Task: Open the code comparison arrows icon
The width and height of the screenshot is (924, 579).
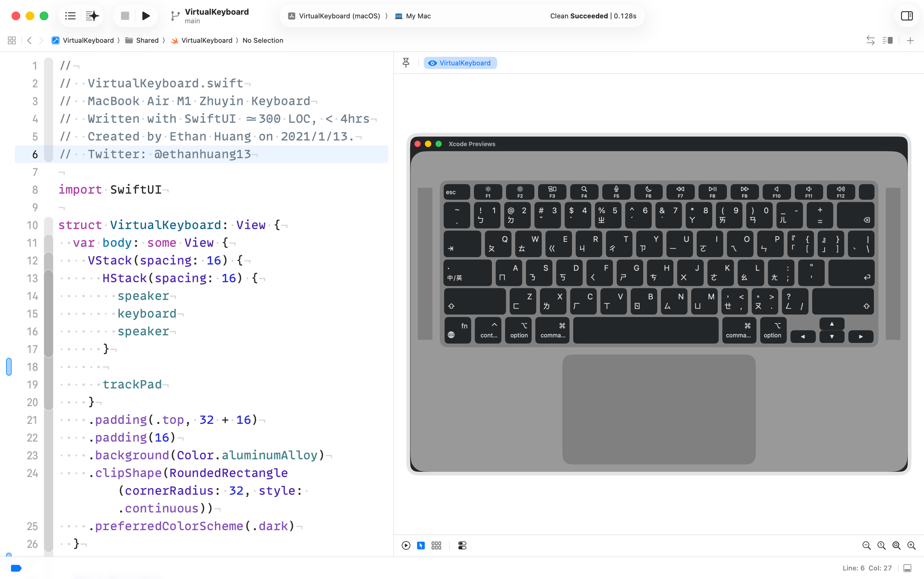Action: pyautogui.click(x=870, y=41)
